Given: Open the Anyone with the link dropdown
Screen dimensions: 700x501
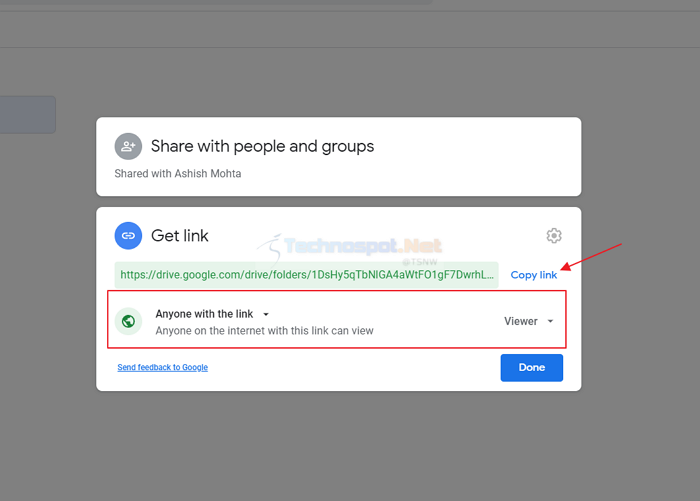Looking at the screenshot, I should [x=212, y=314].
